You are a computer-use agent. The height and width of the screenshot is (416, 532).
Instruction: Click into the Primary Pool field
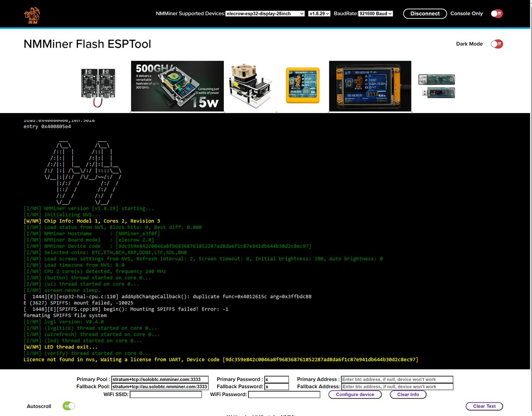tap(160, 380)
